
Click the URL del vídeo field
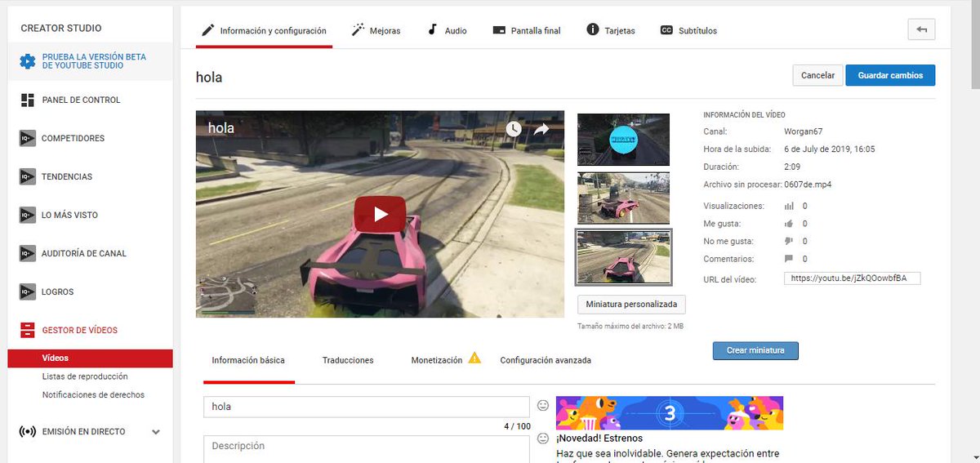pos(852,278)
